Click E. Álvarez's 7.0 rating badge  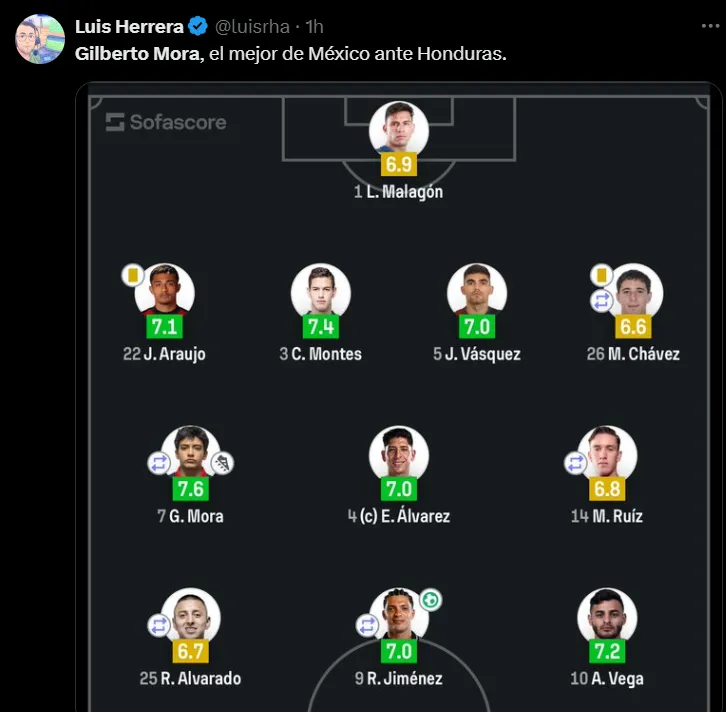399,489
